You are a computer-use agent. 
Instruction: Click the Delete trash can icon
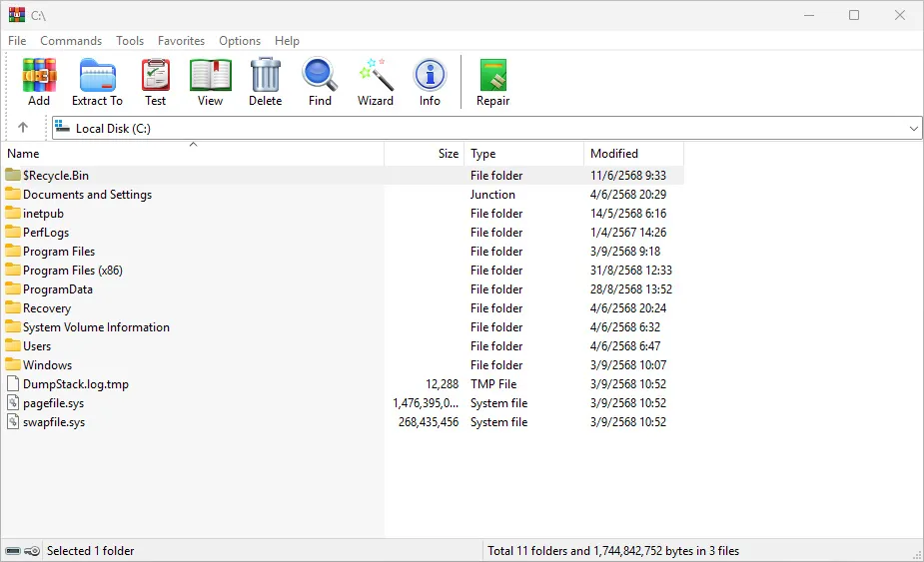point(265,76)
